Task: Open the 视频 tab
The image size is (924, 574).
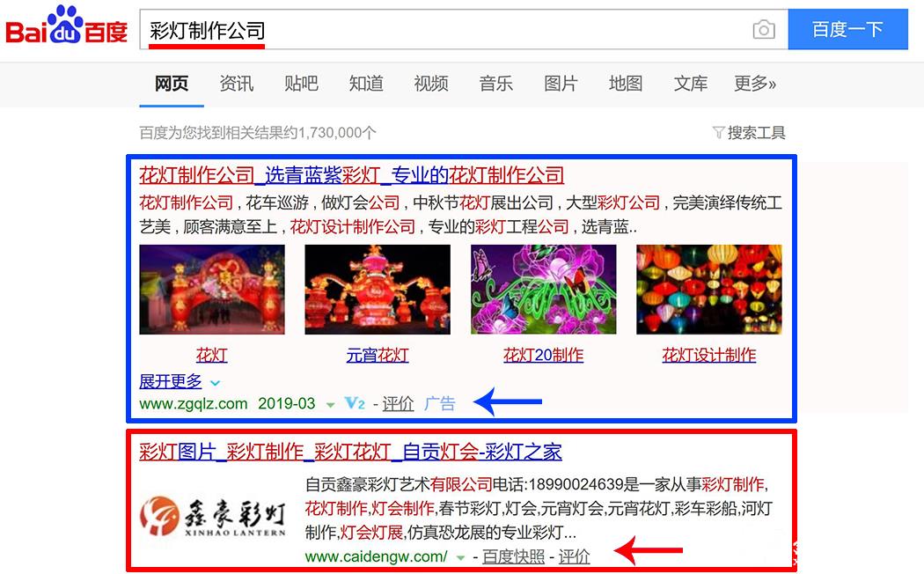Action: (x=431, y=84)
